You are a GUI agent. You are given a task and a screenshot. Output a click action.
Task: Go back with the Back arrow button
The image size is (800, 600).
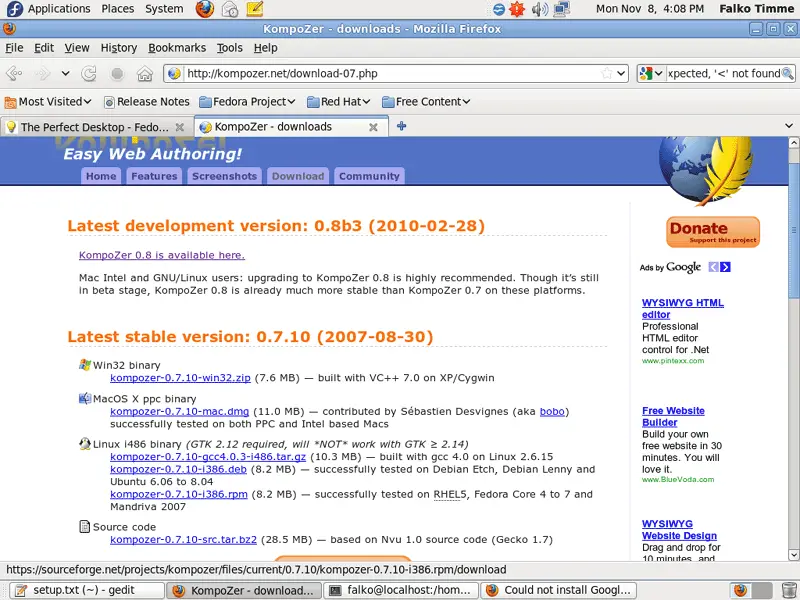point(14,73)
